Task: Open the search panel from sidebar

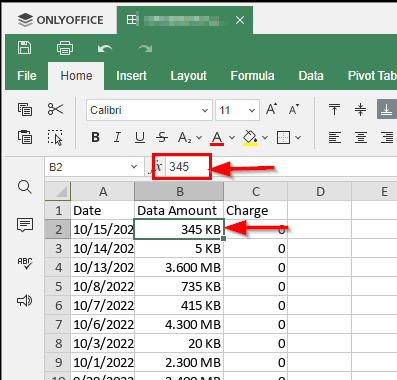Action: 25,187
